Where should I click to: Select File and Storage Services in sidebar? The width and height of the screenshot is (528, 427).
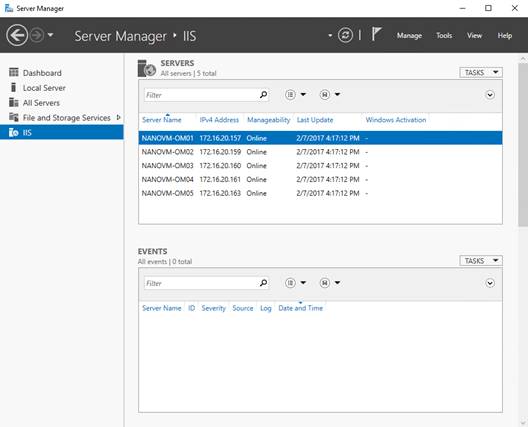[x=66, y=118]
